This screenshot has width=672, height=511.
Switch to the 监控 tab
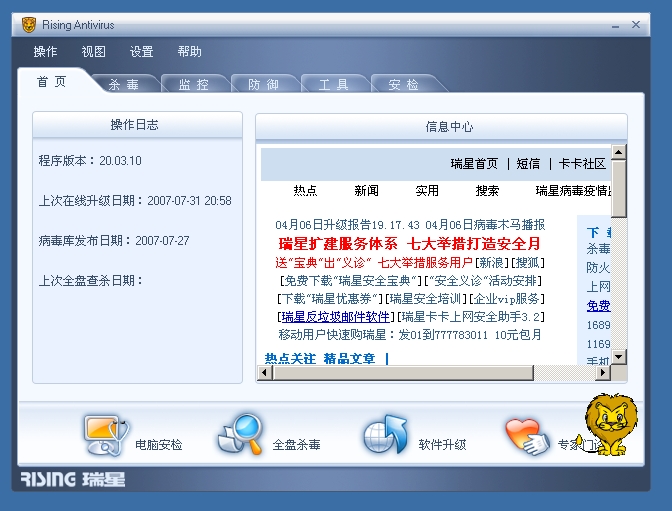pos(194,84)
